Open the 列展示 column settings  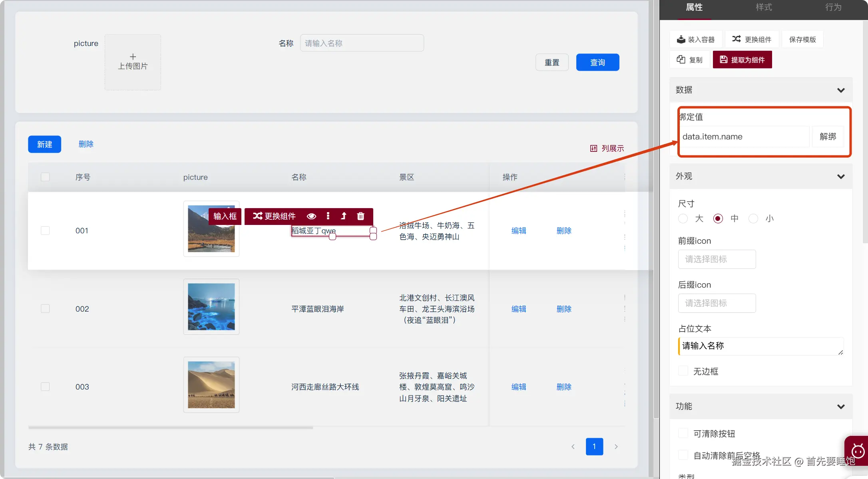pos(607,148)
